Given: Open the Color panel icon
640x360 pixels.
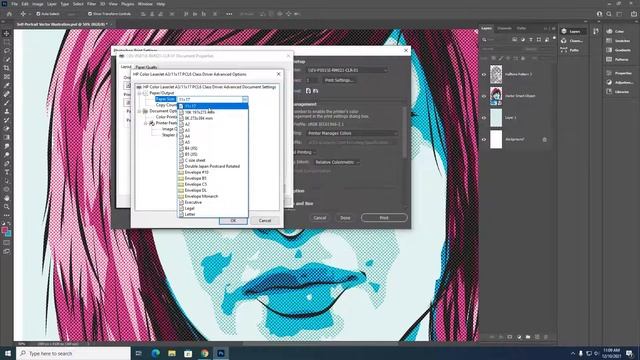Looking at the screenshot, I should (x=609, y=31).
